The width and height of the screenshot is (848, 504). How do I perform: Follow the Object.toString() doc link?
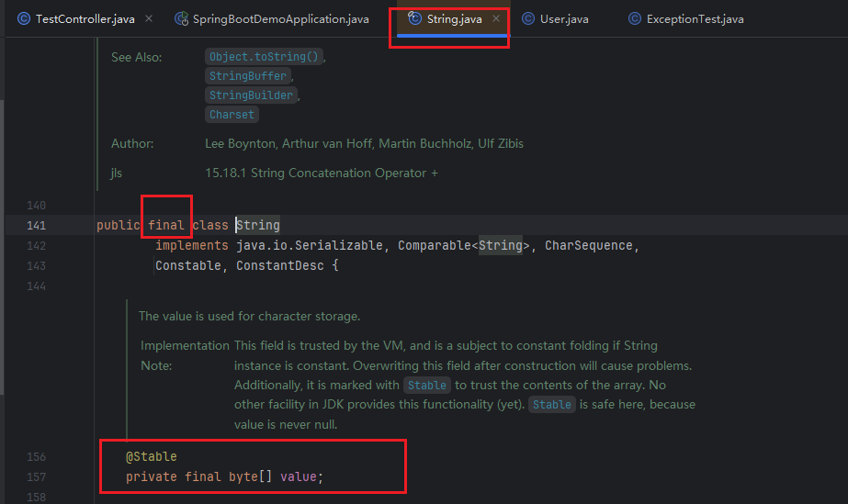click(x=264, y=57)
